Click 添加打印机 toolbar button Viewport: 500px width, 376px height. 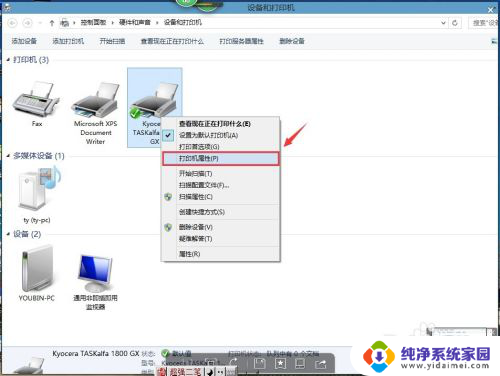coord(68,41)
